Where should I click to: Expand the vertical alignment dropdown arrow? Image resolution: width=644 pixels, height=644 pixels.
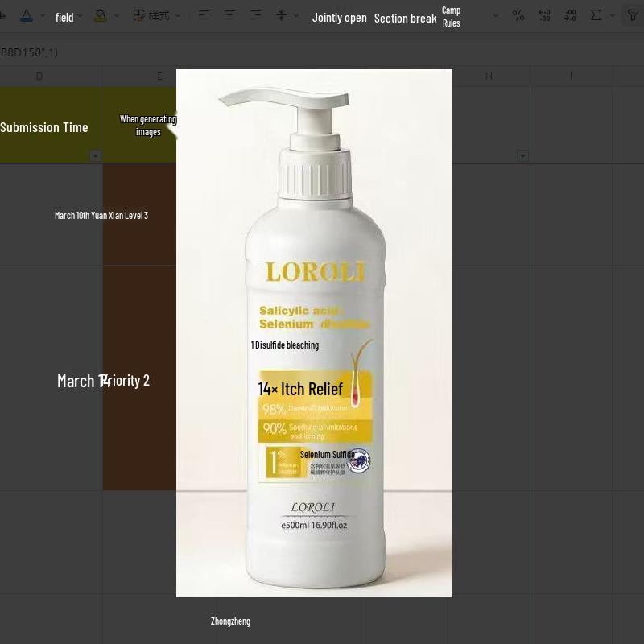coord(296,16)
